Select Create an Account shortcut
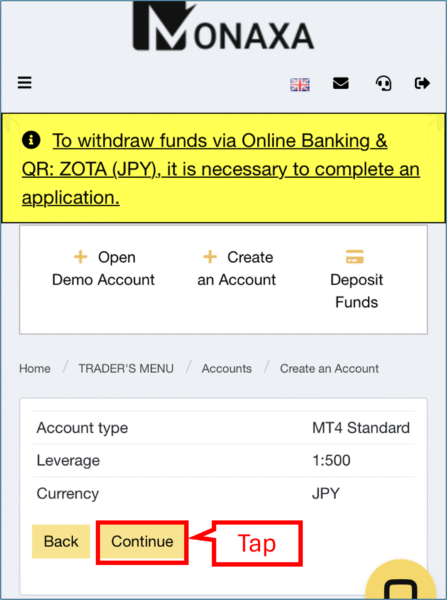The image size is (447, 600). 237,268
